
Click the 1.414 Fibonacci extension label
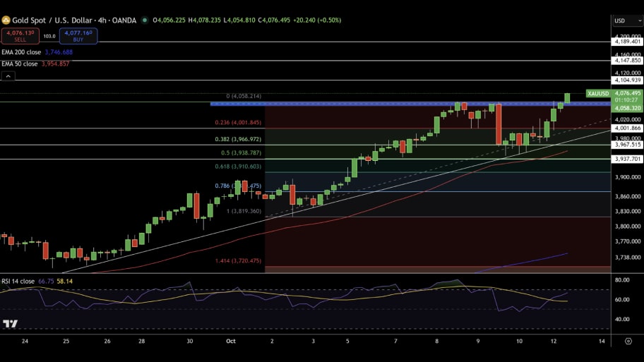pyautogui.click(x=238, y=261)
